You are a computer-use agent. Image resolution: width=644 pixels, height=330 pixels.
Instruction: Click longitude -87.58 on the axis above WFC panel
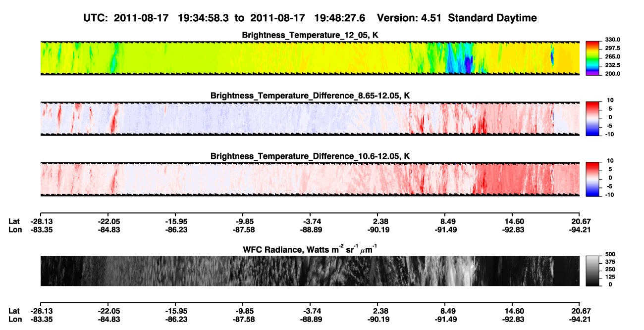[243, 230]
